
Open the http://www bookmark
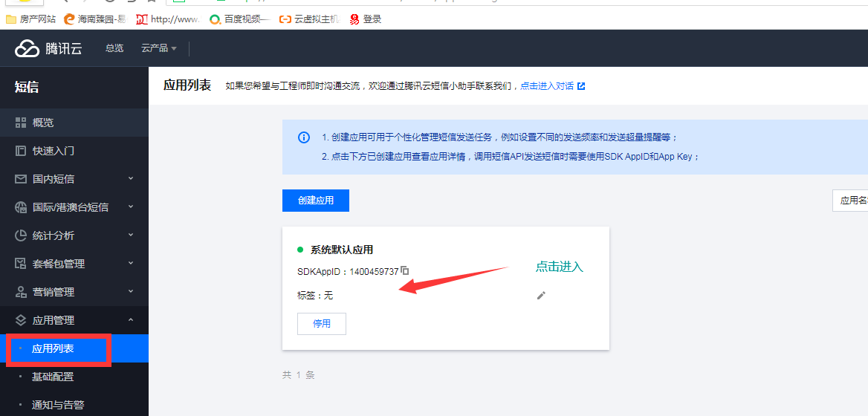[x=168, y=19]
